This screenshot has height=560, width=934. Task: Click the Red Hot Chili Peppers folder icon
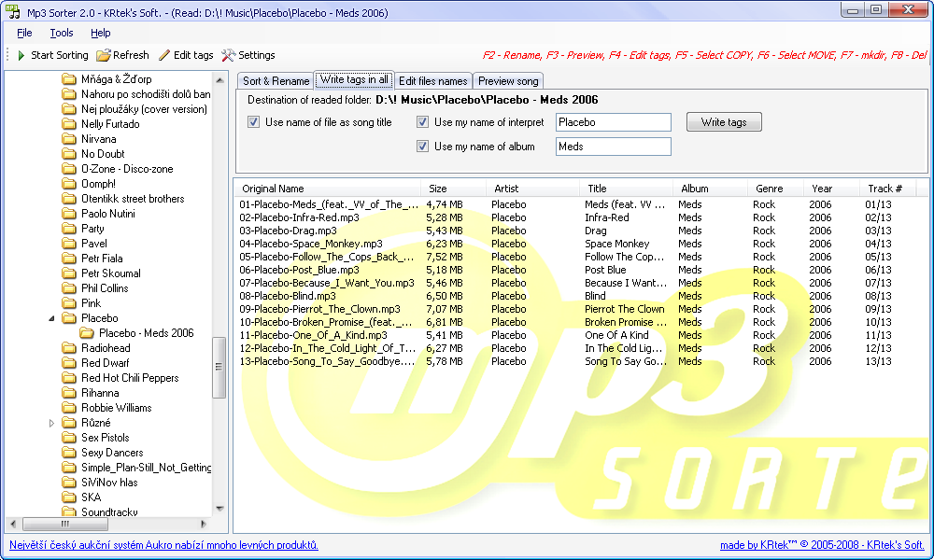click(x=69, y=378)
